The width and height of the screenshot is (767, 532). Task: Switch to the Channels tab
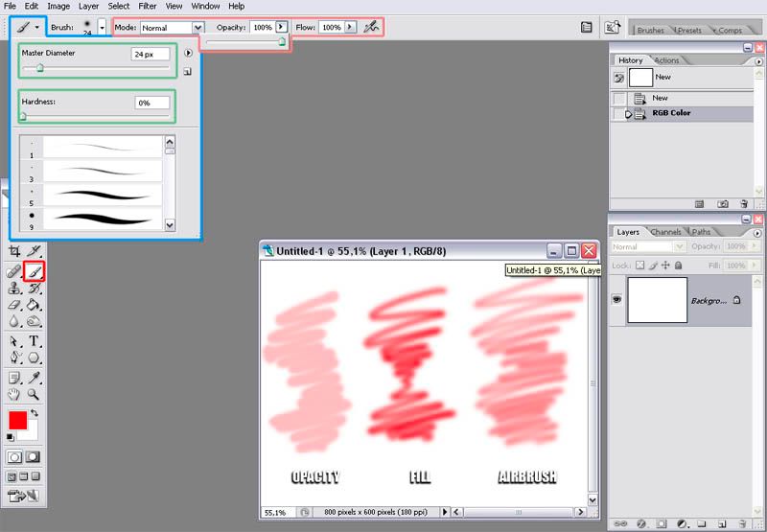(x=665, y=232)
